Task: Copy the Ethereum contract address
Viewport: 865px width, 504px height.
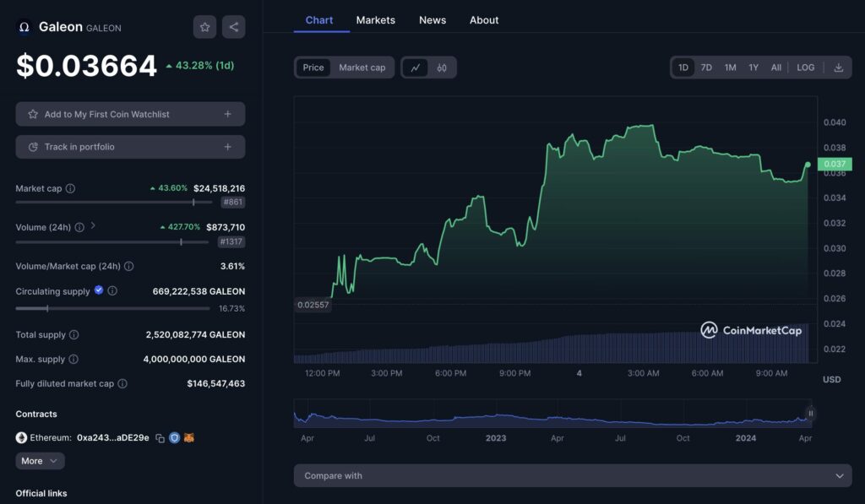Action: 160,438
